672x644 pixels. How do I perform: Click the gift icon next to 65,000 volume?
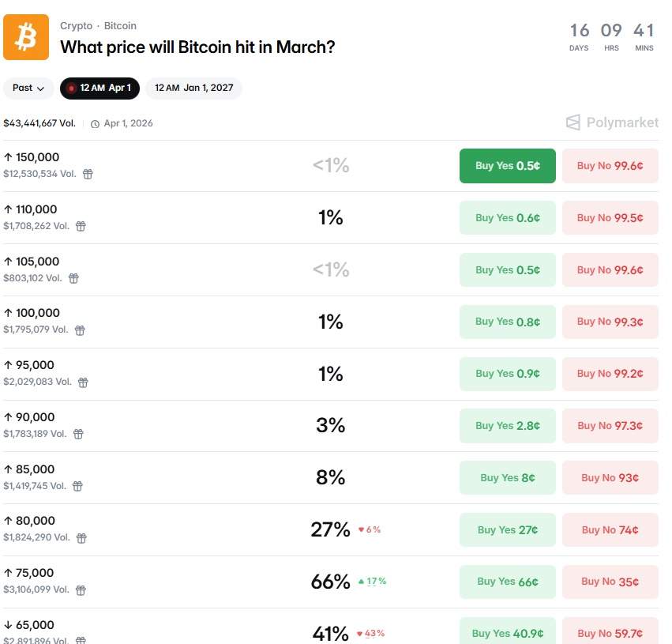pos(81,641)
